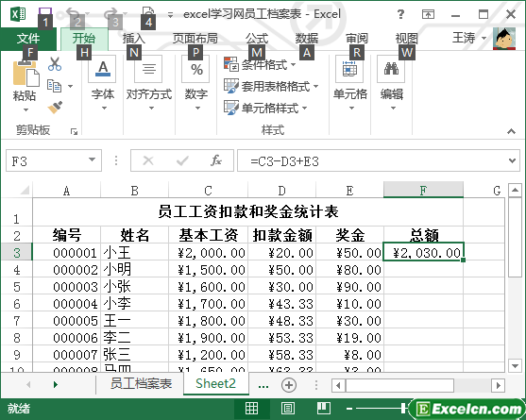Switch to the 插入 Insert tab
This screenshot has width=526, height=420.
[x=134, y=38]
